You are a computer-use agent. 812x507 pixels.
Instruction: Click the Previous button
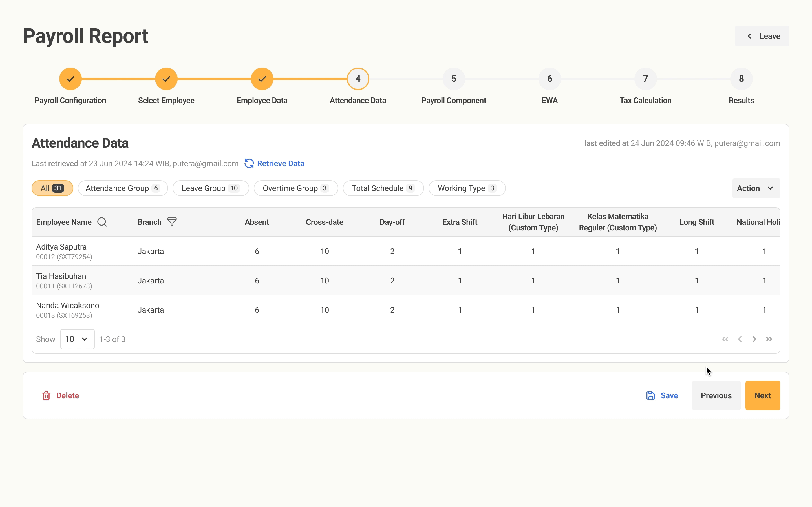click(716, 395)
